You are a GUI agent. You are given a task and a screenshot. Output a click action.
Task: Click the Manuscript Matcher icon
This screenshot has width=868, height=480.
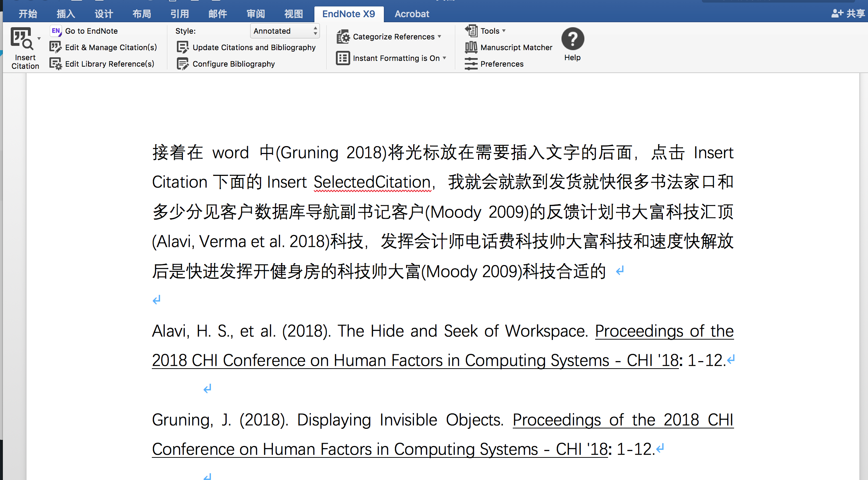pyautogui.click(x=471, y=47)
